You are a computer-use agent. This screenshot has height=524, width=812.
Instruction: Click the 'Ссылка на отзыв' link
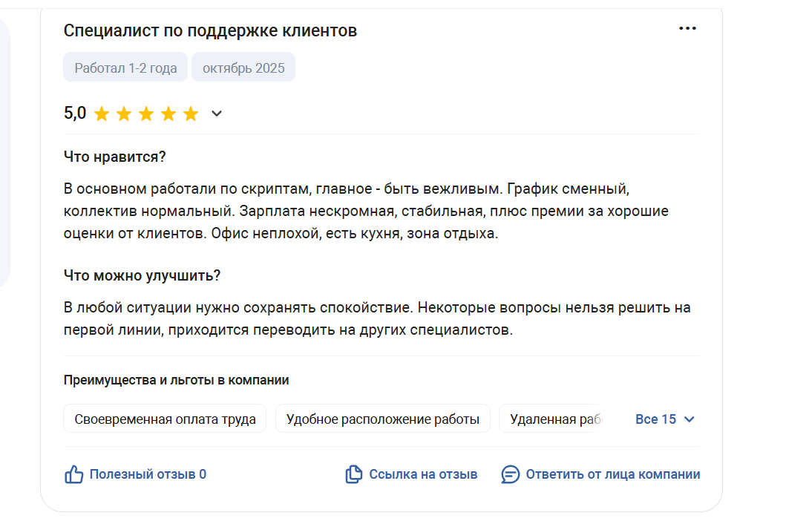(423, 475)
